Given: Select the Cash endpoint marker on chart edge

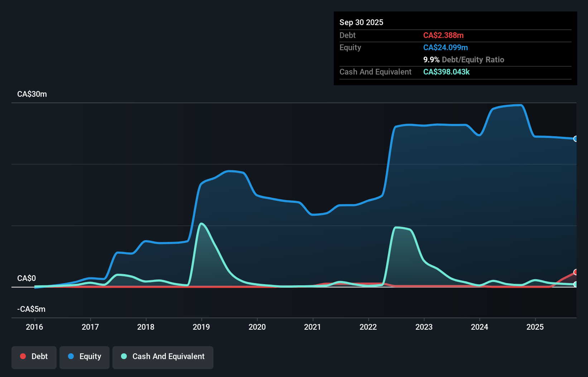Looking at the screenshot, I should (576, 284).
